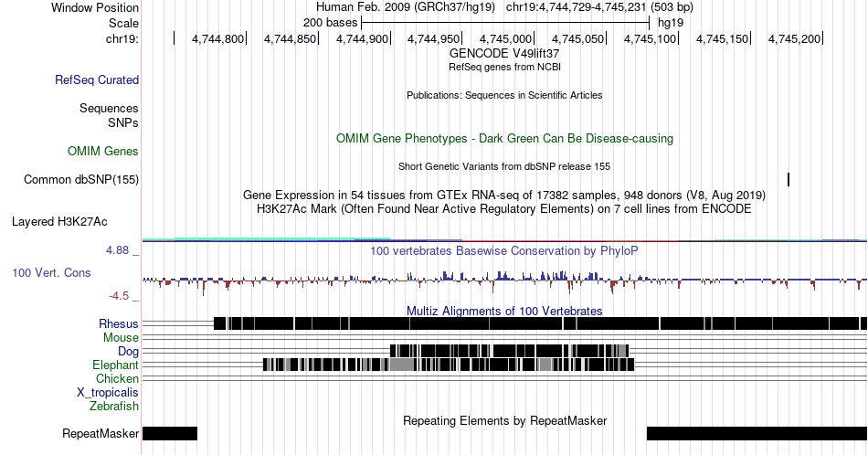Screen dimensions: 868x455
Task: Click the Elephant alignment block
Action: pyautogui.click(x=449, y=365)
